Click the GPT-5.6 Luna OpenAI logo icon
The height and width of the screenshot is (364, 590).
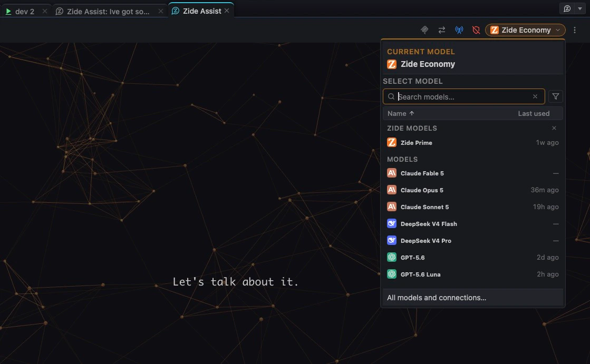tap(392, 274)
